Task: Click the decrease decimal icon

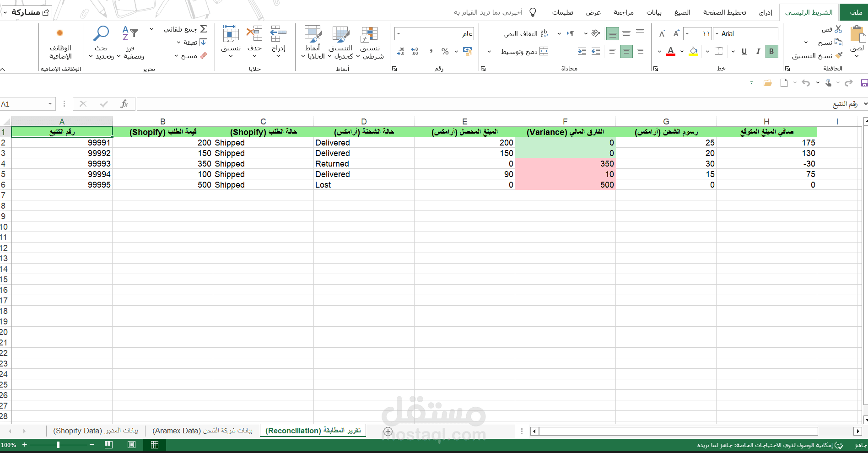Action: tap(401, 51)
